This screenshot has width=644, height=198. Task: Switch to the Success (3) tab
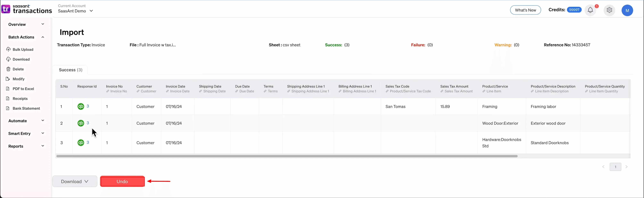pyautogui.click(x=71, y=70)
